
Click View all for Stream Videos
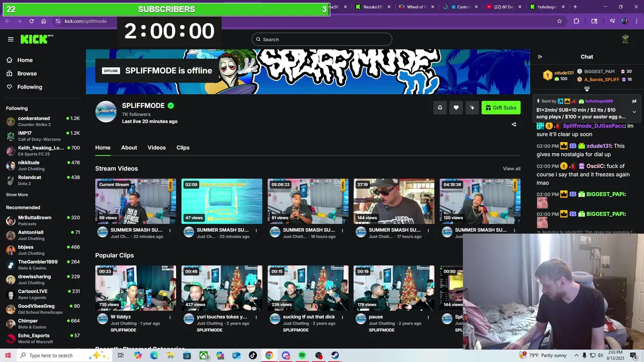pyautogui.click(x=511, y=168)
